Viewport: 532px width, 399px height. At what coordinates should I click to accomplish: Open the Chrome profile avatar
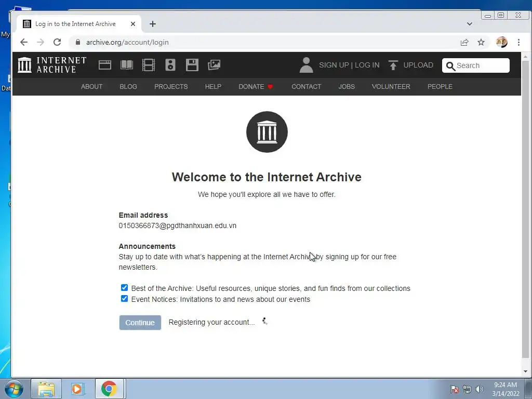[502, 42]
